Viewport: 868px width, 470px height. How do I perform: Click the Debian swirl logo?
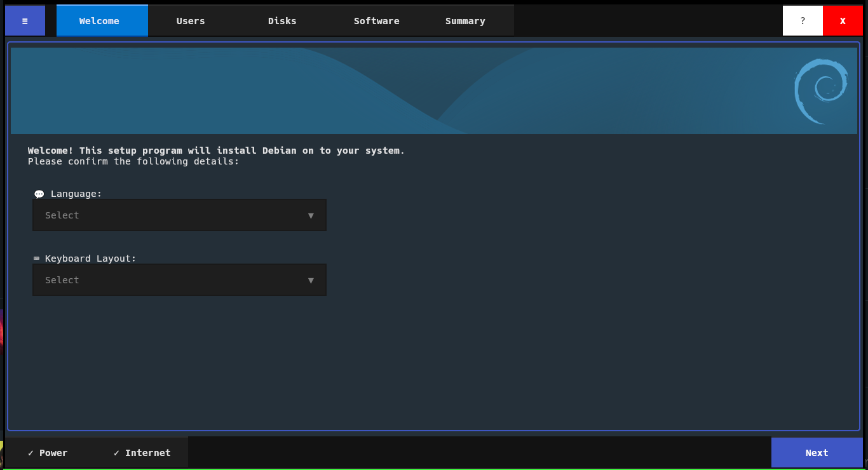tap(821, 91)
